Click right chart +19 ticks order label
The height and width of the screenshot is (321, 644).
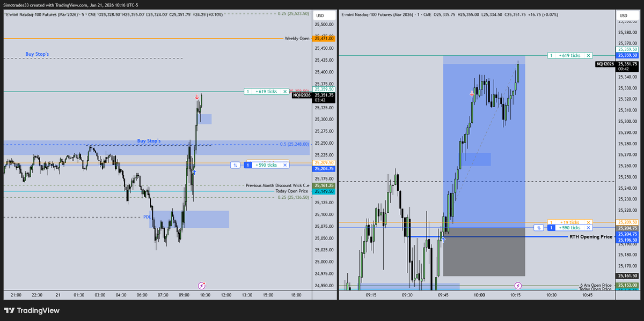click(569, 222)
